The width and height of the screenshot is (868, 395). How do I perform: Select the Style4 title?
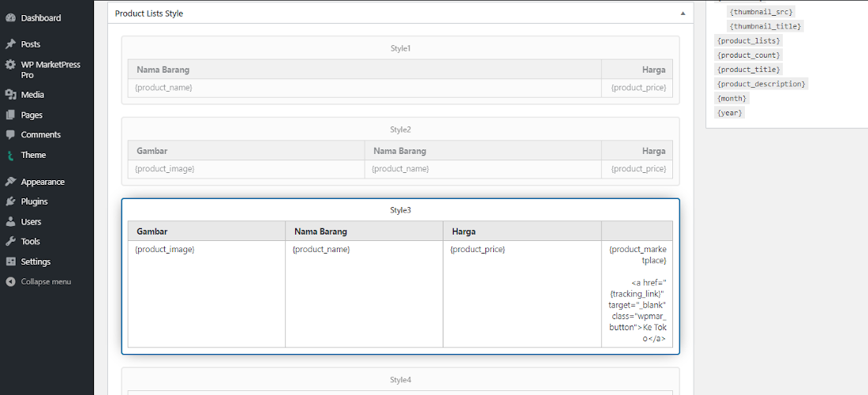[x=400, y=379]
